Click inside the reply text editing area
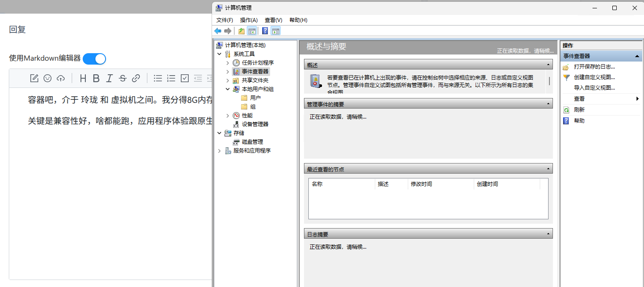644x287 pixels. (x=110, y=184)
